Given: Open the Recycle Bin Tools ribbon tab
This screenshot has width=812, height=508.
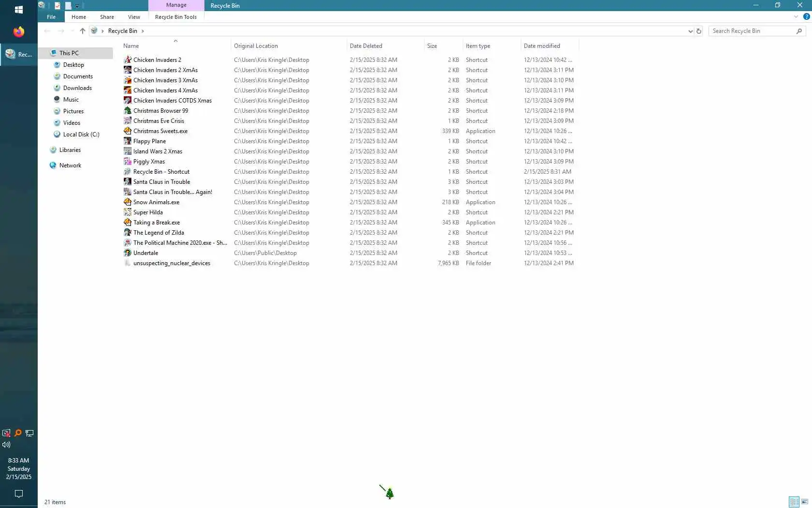Looking at the screenshot, I should pos(176,17).
